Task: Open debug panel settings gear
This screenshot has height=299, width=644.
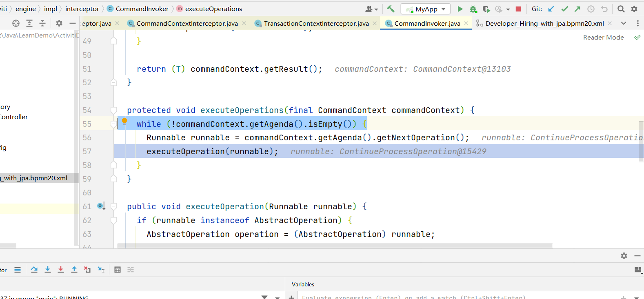Action: click(624, 256)
